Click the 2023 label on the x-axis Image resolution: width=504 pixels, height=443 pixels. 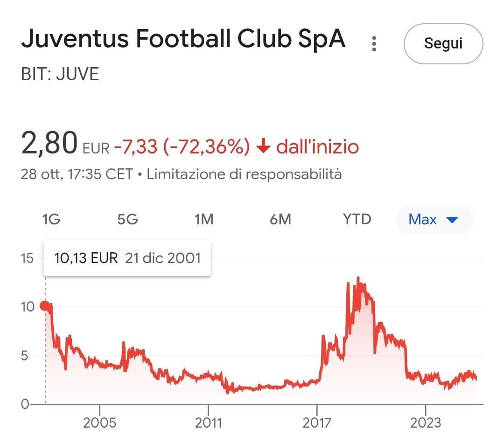point(426,422)
